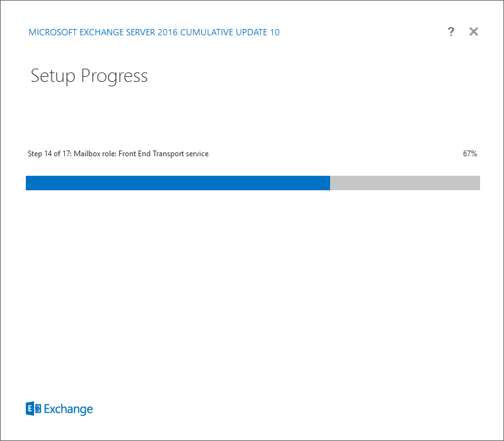
Task: Click the Exchange logo icon
Action: pos(33,408)
